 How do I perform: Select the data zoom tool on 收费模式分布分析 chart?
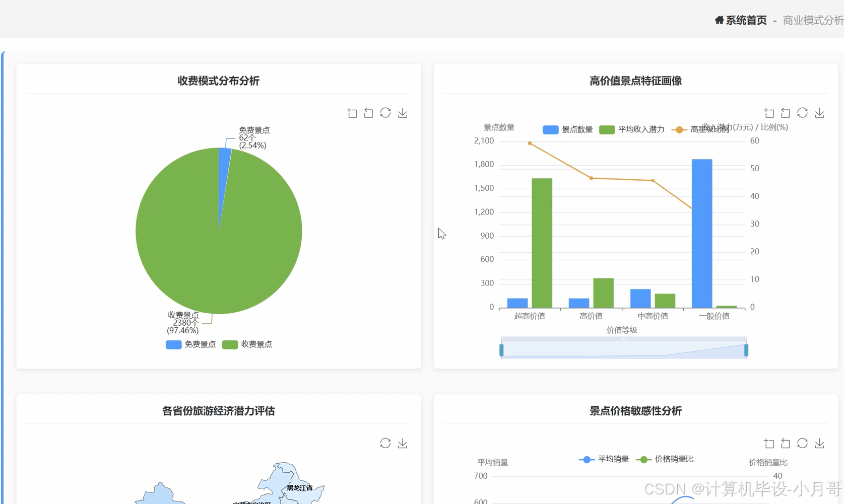(352, 113)
